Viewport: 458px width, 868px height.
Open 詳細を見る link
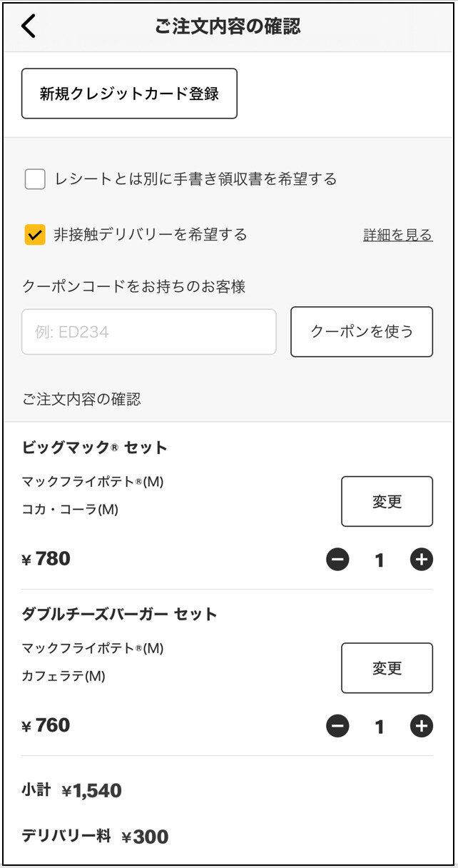click(x=397, y=235)
